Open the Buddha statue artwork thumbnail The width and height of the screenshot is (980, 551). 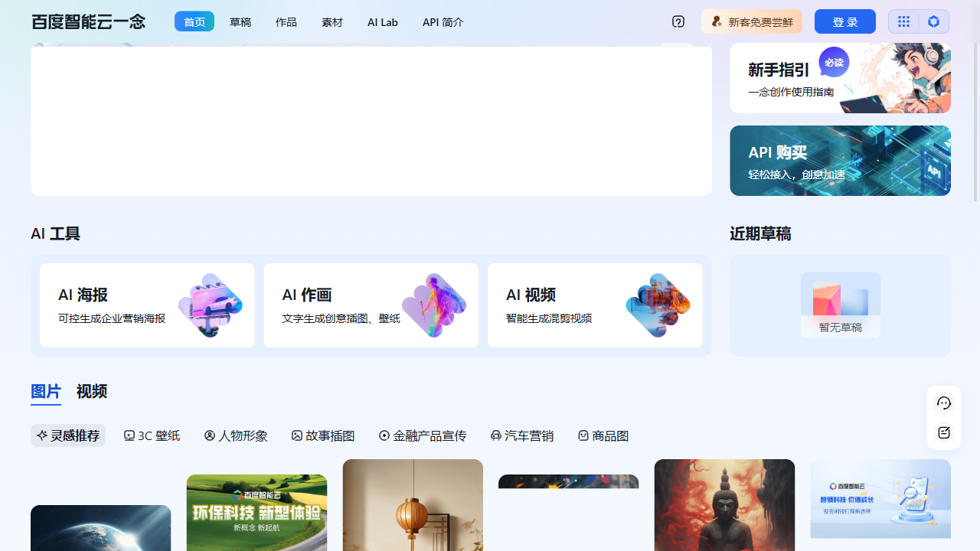point(724,505)
